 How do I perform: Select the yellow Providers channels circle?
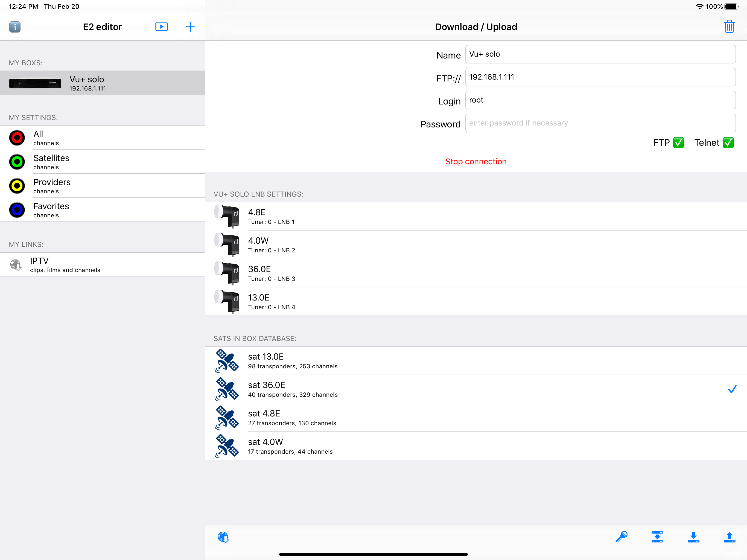17,186
